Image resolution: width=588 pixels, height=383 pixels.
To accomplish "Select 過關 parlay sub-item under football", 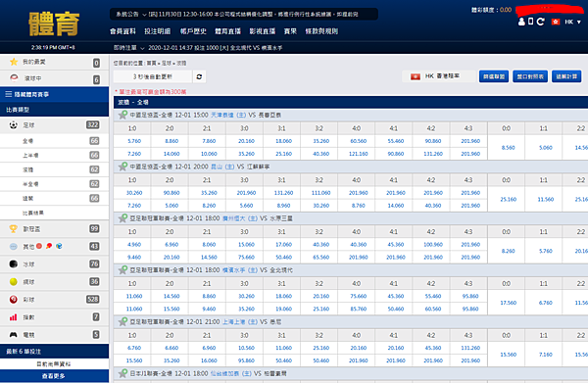I will 54,198.
